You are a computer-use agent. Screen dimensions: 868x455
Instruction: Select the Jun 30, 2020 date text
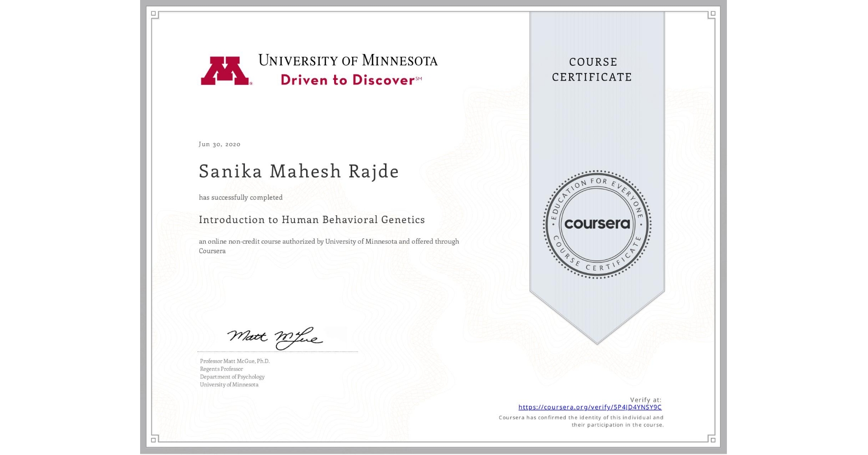coord(219,144)
